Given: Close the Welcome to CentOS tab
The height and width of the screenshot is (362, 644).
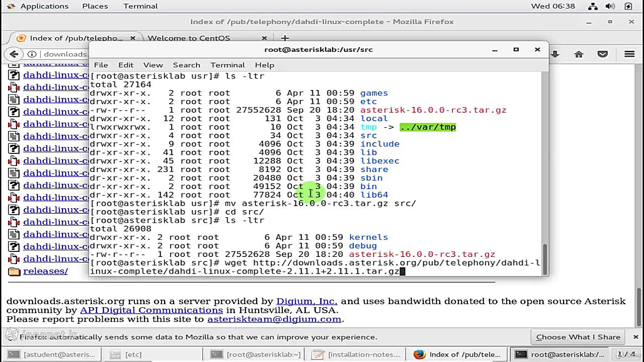Looking at the screenshot, I should (x=264, y=38).
